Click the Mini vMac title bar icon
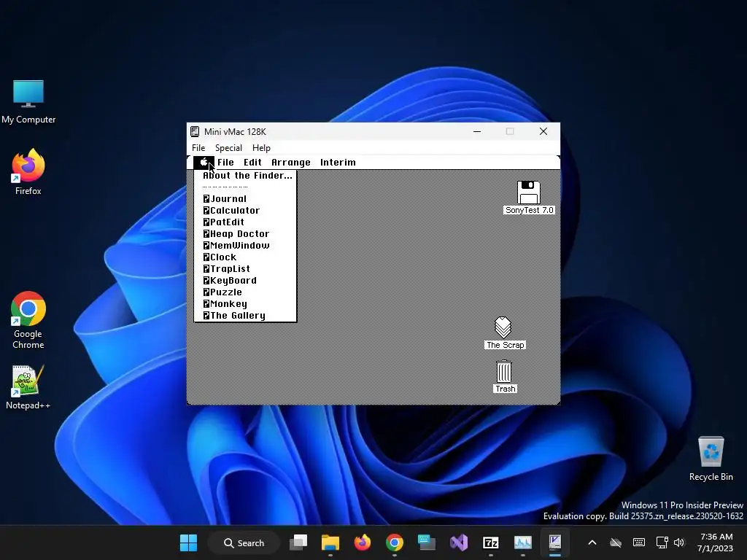The height and width of the screenshot is (560, 747). coord(194,131)
